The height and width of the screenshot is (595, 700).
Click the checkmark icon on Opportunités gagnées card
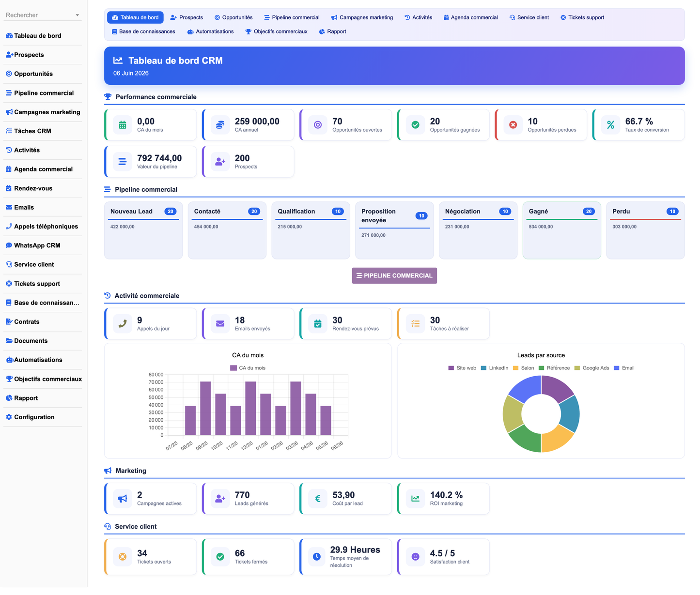(x=415, y=125)
